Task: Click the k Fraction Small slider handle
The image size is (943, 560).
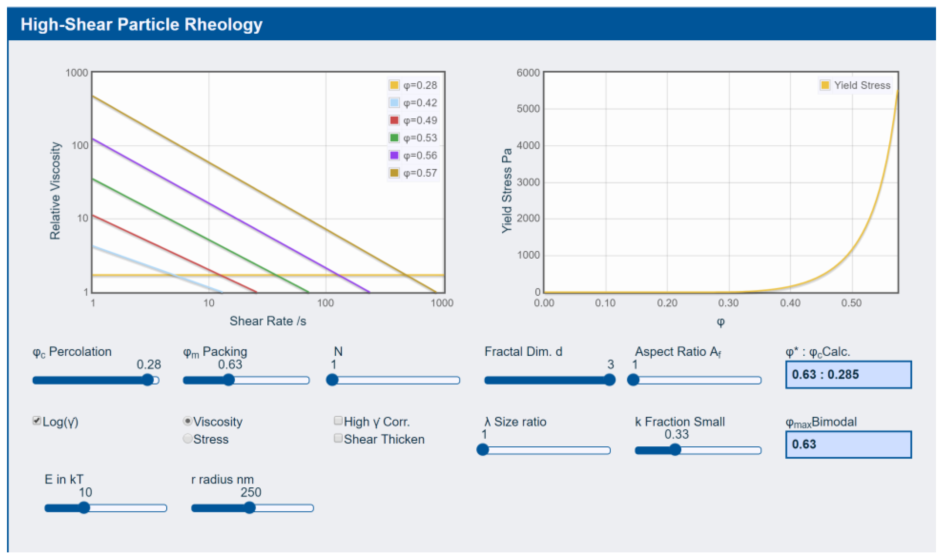Action: 675,450
